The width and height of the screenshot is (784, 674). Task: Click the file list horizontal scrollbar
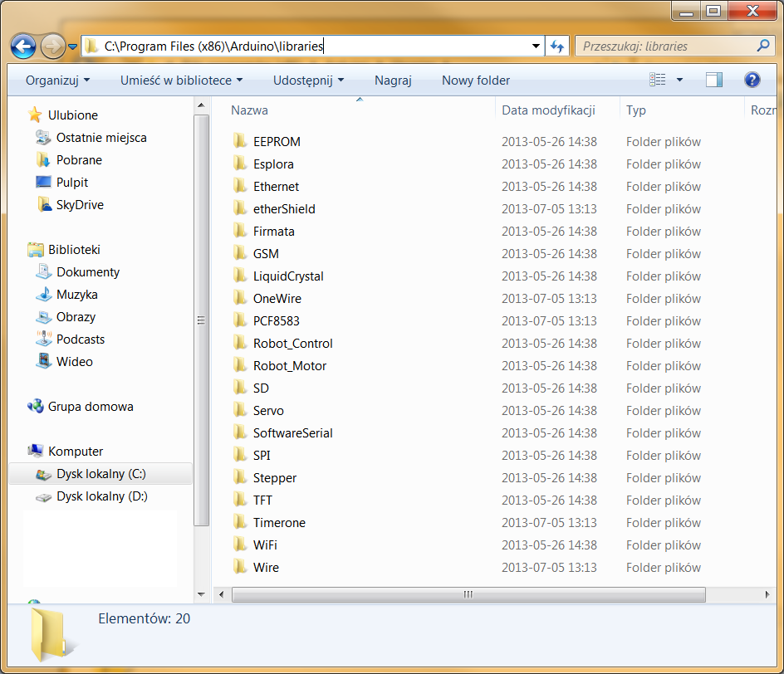468,594
